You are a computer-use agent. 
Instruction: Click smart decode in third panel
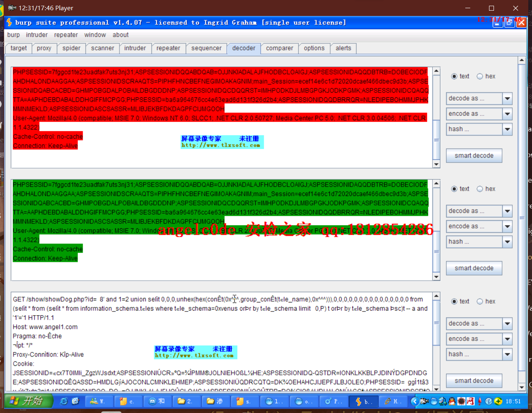pyautogui.click(x=474, y=381)
